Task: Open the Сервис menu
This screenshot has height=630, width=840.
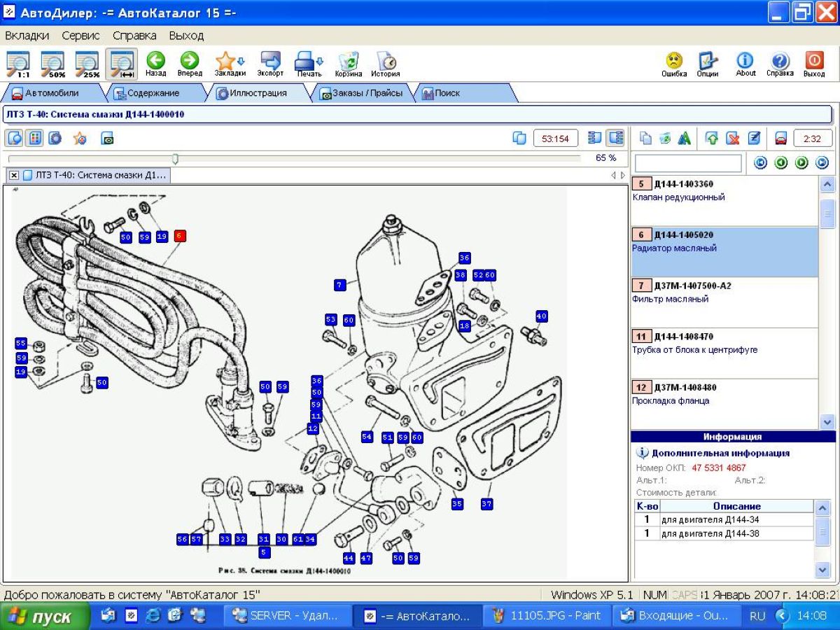Action: pos(80,35)
